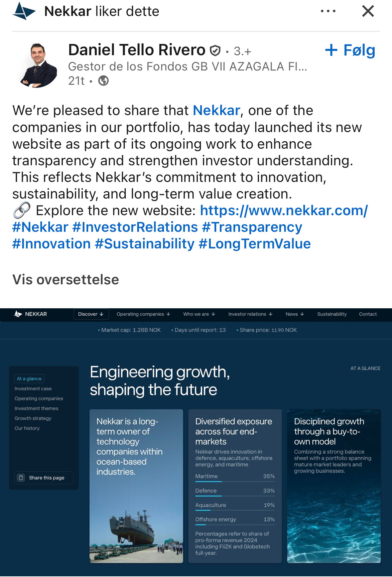This screenshot has height=577, width=392.
Task: Follow Daniel with the Følg button
Action: (x=350, y=50)
